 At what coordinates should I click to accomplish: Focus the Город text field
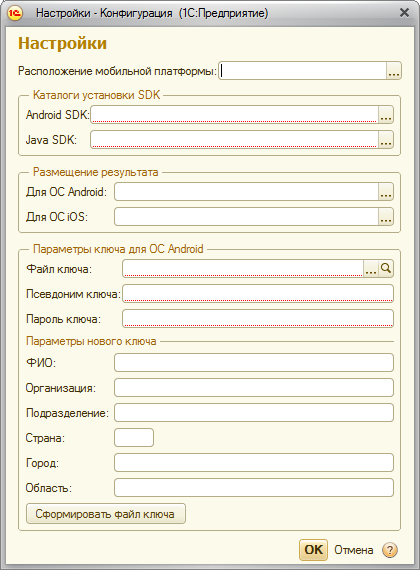[x=254, y=463]
